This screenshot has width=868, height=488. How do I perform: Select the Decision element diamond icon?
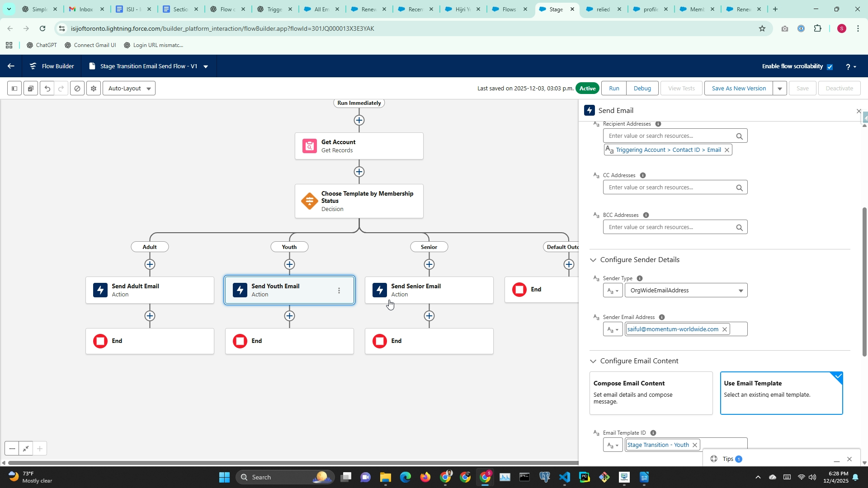click(309, 201)
